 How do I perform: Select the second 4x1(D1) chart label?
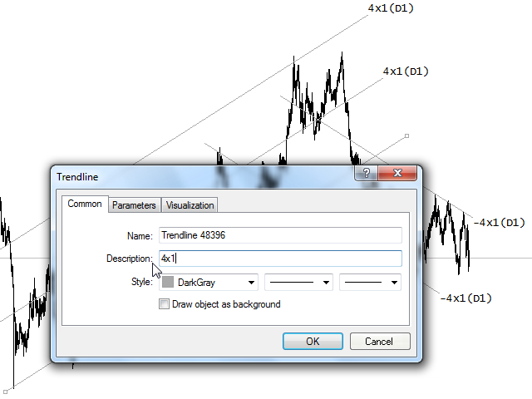pyautogui.click(x=406, y=71)
